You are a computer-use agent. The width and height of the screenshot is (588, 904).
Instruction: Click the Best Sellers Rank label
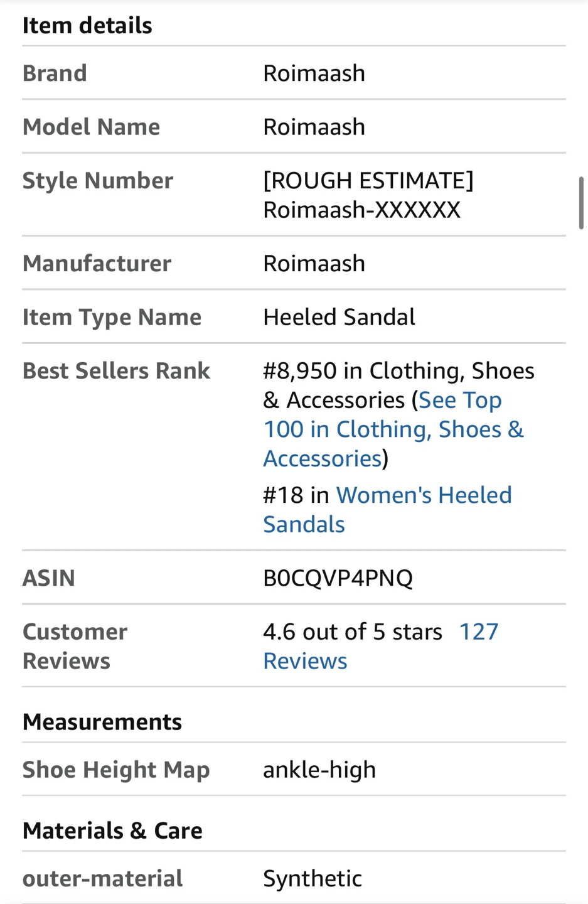click(116, 371)
